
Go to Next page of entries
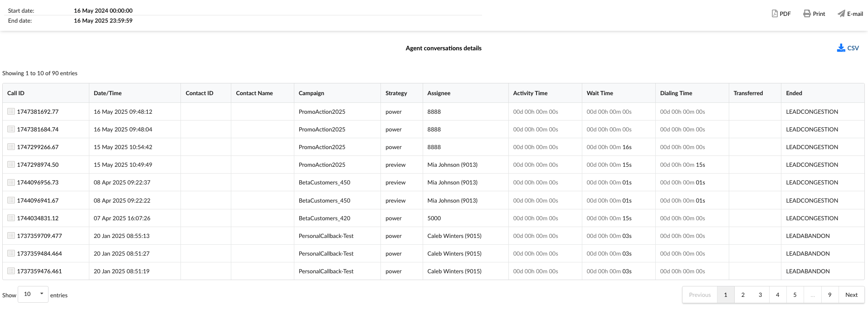851,295
